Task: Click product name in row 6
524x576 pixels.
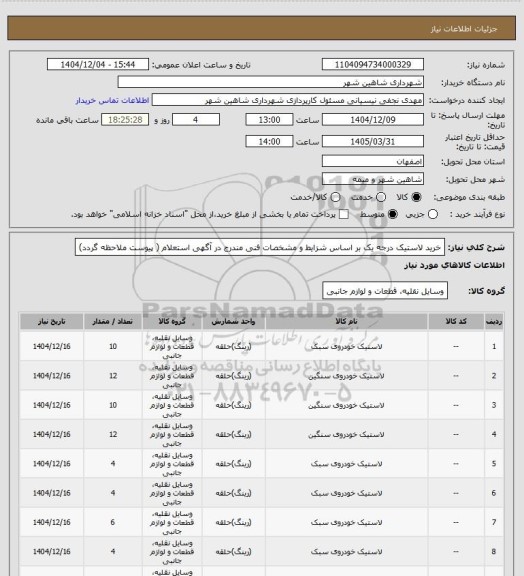Action: click(x=346, y=493)
